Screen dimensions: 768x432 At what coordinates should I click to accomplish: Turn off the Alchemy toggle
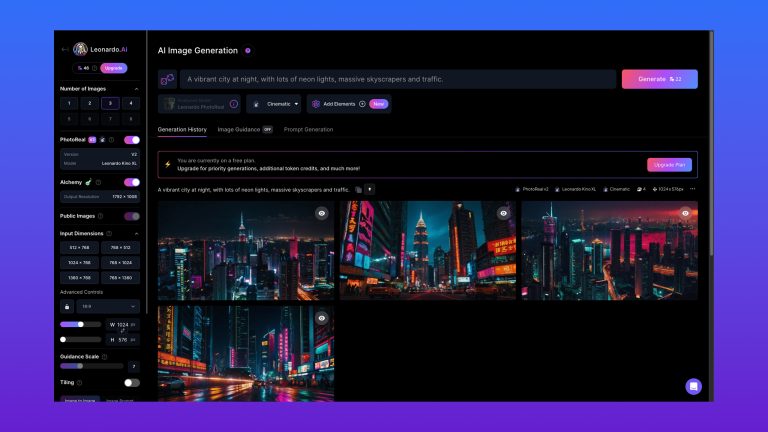[x=132, y=183]
